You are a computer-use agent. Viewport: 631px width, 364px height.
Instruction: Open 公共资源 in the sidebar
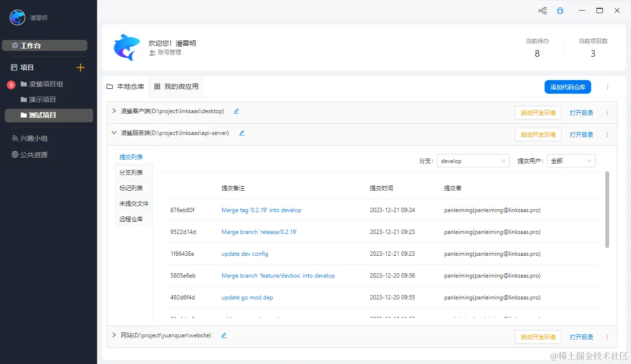tap(34, 155)
